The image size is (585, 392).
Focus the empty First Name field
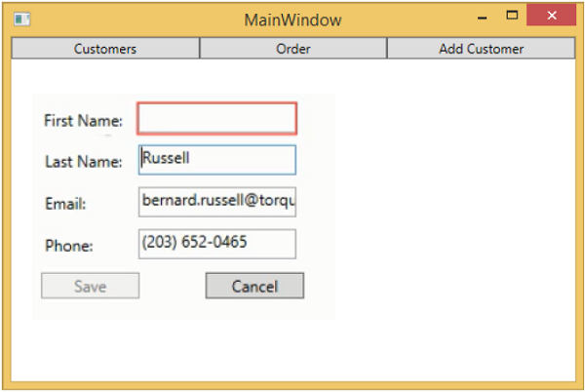click(x=216, y=119)
